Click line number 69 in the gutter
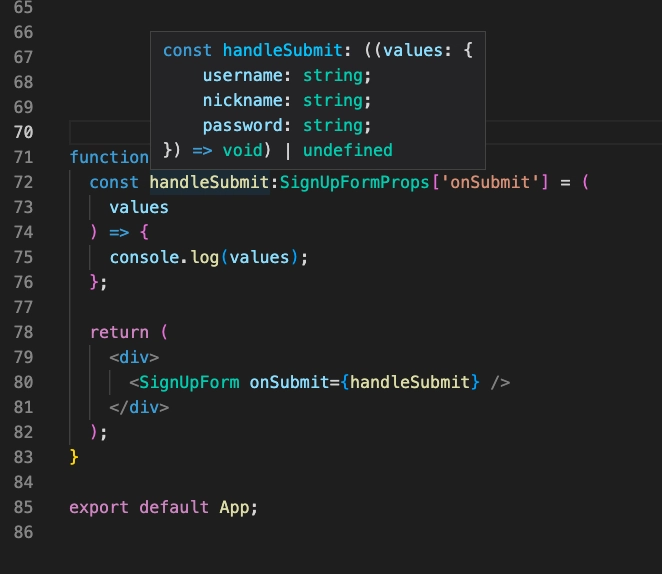The width and height of the screenshot is (662, 574). pos(23,107)
